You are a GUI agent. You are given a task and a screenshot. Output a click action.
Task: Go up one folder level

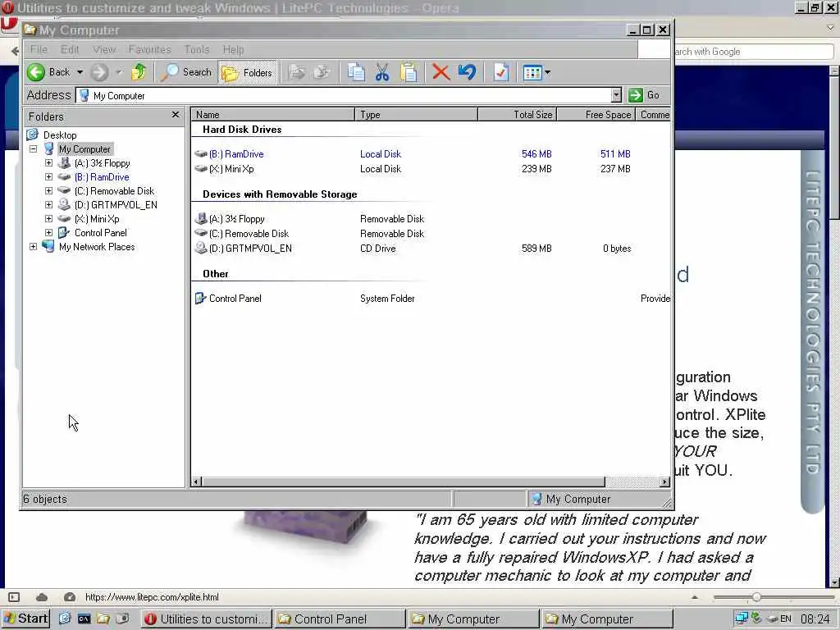coord(139,72)
